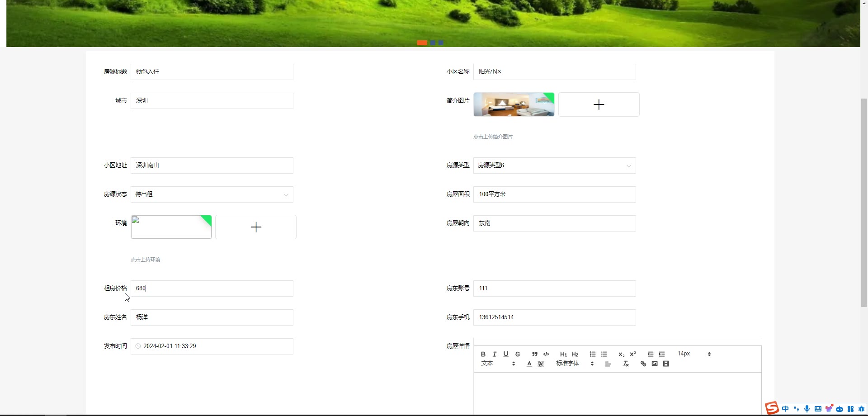The width and height of the screenshot is (868, 416).
Task: Click the plus button to upload 环境 image
Action: [x=256, y=227]
